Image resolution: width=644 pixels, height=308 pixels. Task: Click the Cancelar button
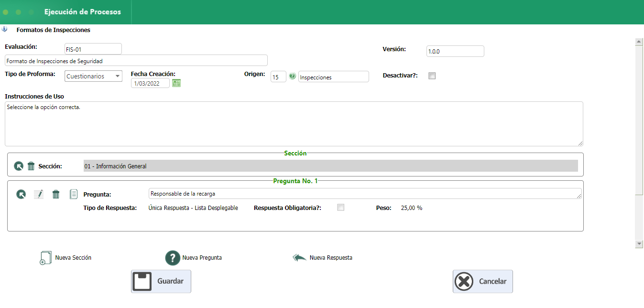[483, 281]
